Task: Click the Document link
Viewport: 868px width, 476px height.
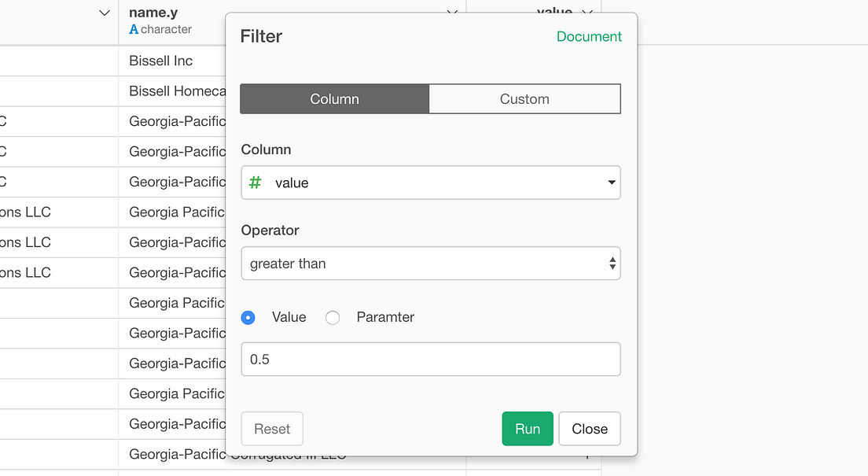Action: tap(589, 36)
